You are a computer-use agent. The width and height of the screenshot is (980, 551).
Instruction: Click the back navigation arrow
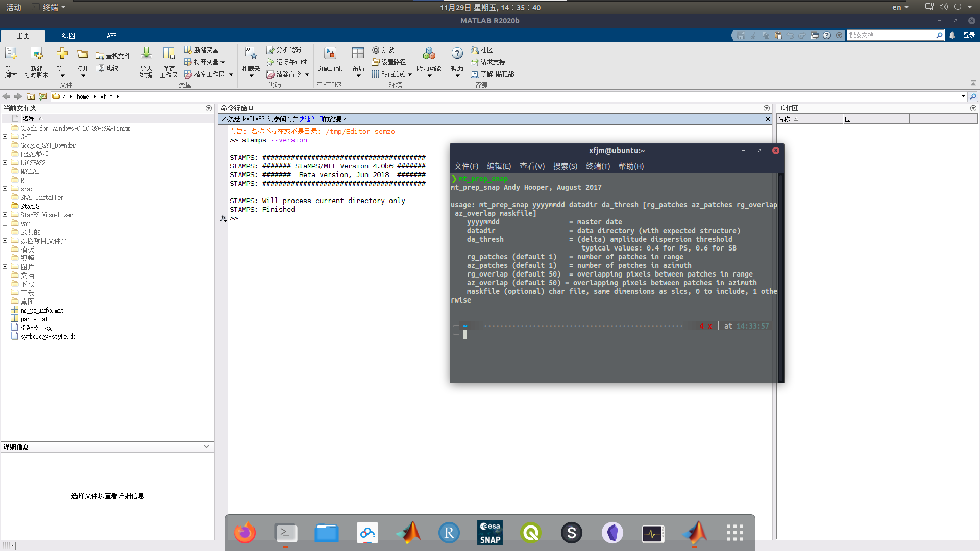pos(7,96)
